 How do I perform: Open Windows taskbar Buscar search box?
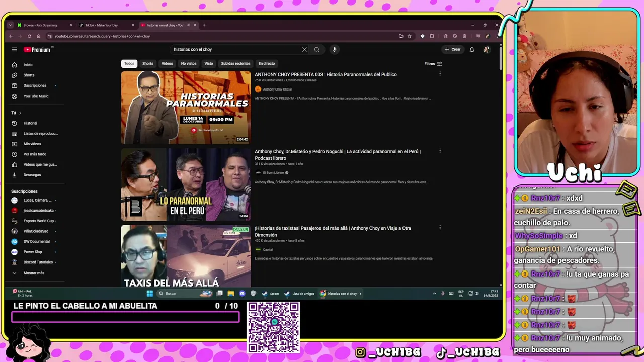[x=185, y=293]
